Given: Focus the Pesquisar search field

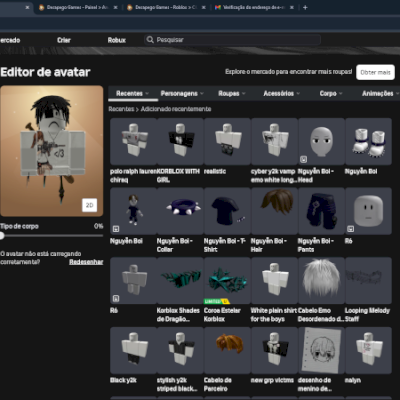Looking at the screenshot, I should coord(232,40).
